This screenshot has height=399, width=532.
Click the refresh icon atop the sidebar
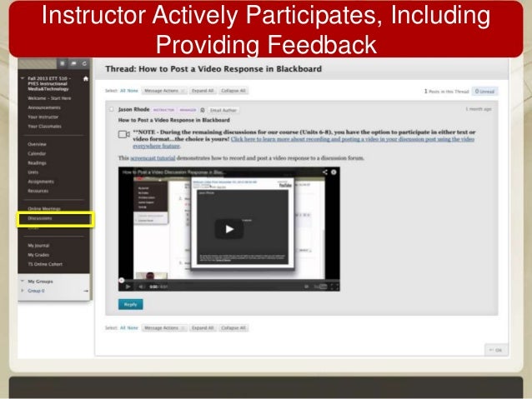tap(84, 63)
